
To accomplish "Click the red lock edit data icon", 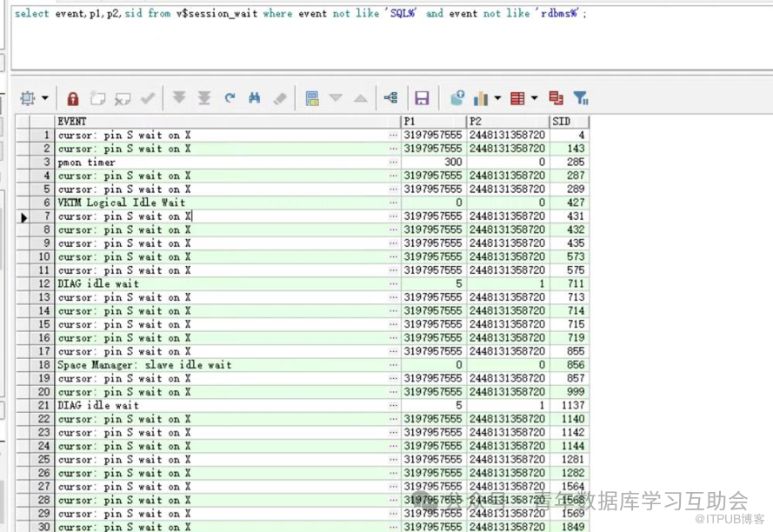I will (73, 98).
